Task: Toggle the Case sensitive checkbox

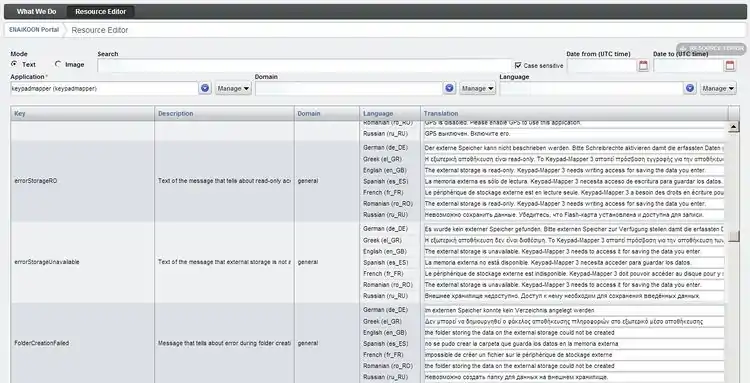Action: tap(518, 65)
